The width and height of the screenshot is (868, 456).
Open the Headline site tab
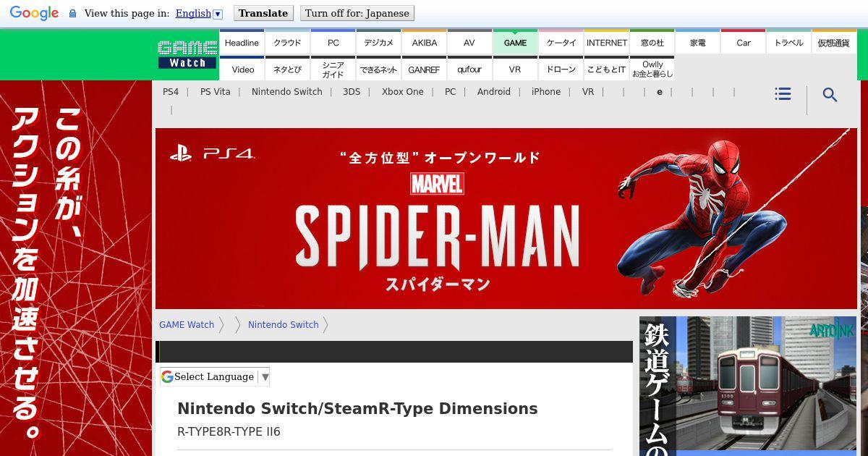click(x=242, y=42)
